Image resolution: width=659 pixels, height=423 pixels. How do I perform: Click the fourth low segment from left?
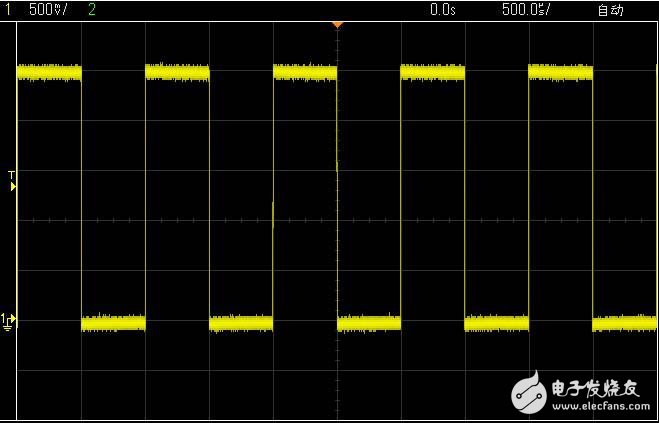click(496, 322)
